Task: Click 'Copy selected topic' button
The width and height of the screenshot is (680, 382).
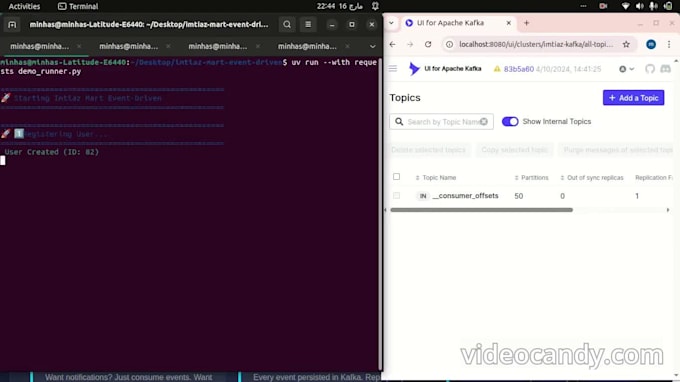Action: (x=514, y=150)
